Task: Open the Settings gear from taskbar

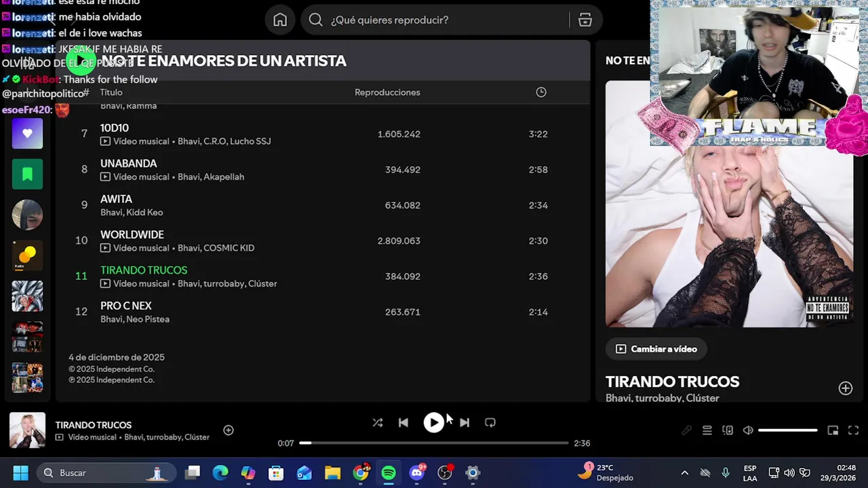Action: click(473, 472)
